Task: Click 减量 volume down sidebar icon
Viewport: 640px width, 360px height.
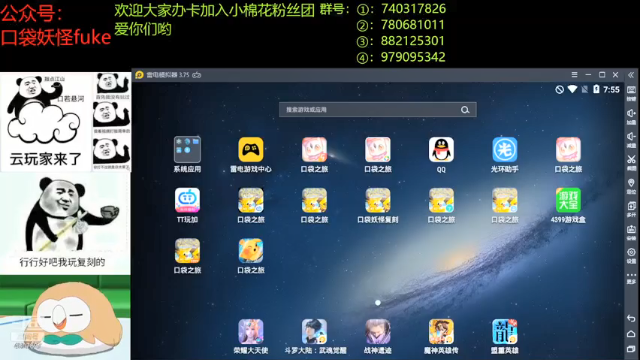Action: pos(631,139)
